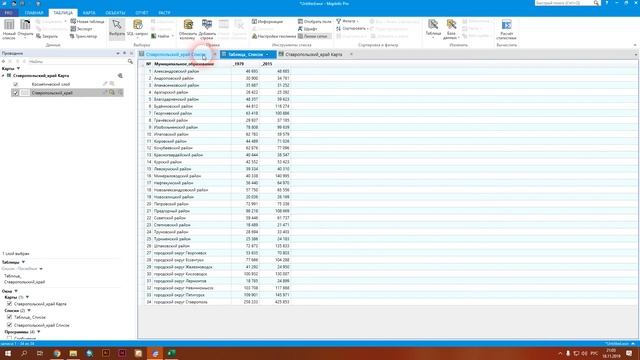Click Export (Экспорт) in ribbon

coord(81,29)
